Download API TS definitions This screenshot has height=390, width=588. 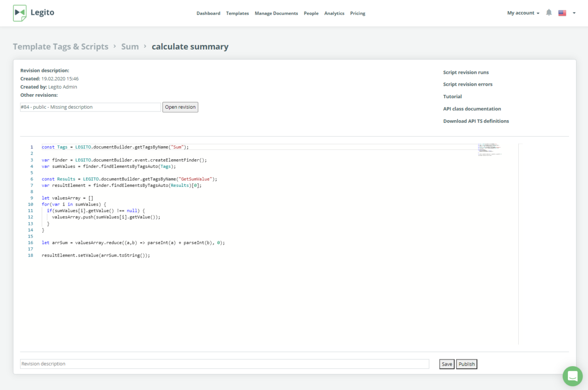(x=476, y=121)
